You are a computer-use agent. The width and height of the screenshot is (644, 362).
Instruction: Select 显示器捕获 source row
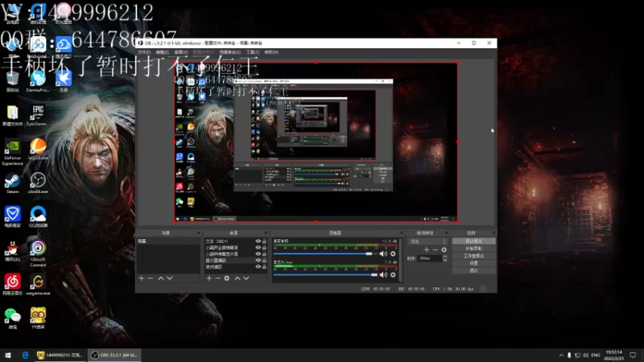click(236, 260)
